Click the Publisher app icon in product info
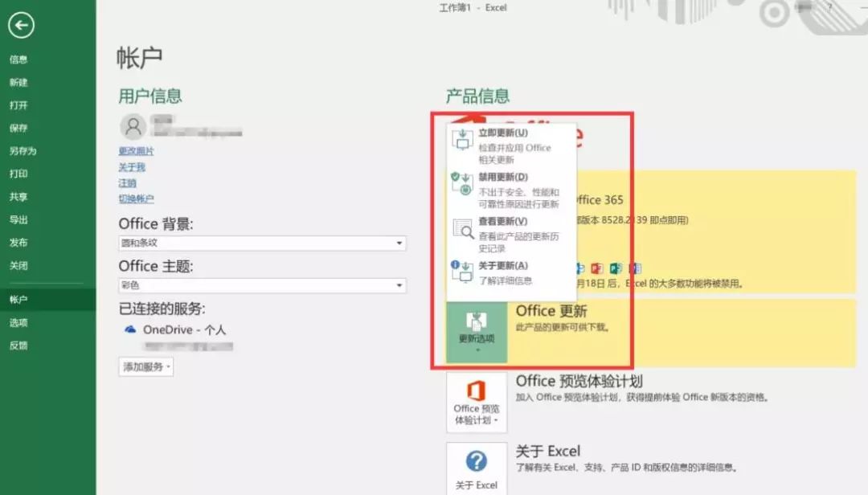Screen dimensions: 868x495 coord(616,268)
